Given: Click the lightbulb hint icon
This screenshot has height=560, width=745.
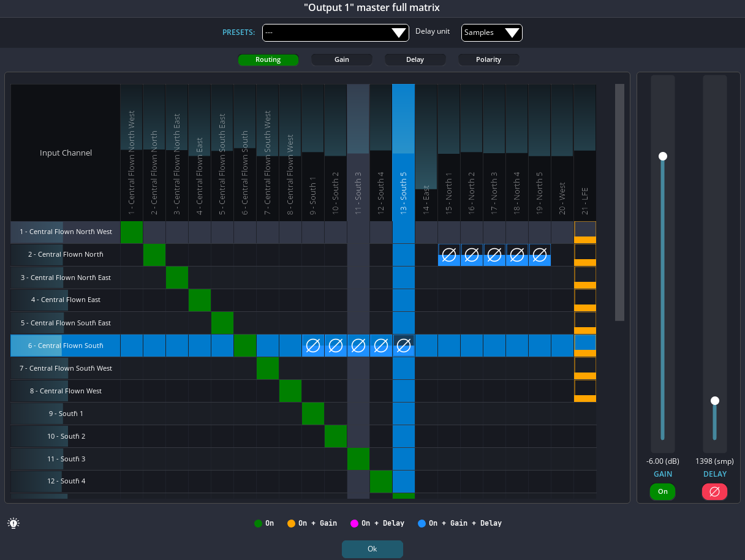Looking at the screenshot, I should tap(13, 523).
